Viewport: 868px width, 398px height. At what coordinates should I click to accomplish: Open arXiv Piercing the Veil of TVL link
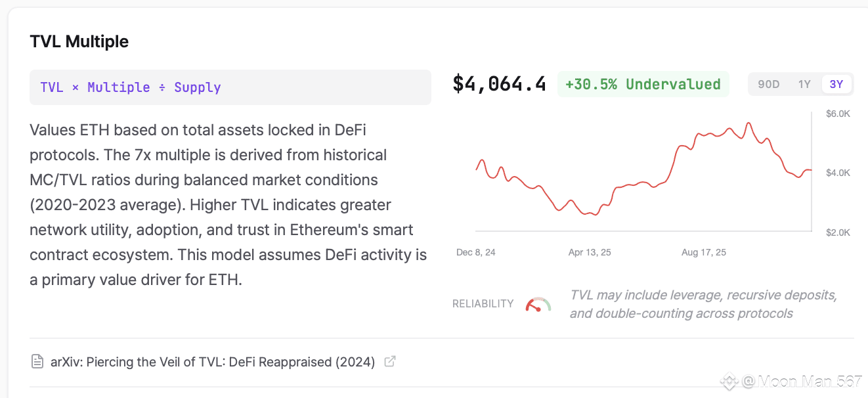click(213, 362)
